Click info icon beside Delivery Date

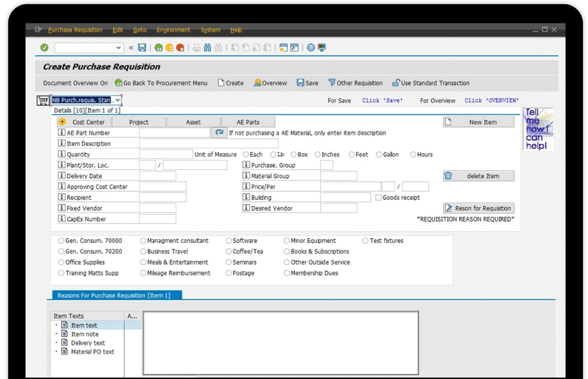[x=61, y=176]
